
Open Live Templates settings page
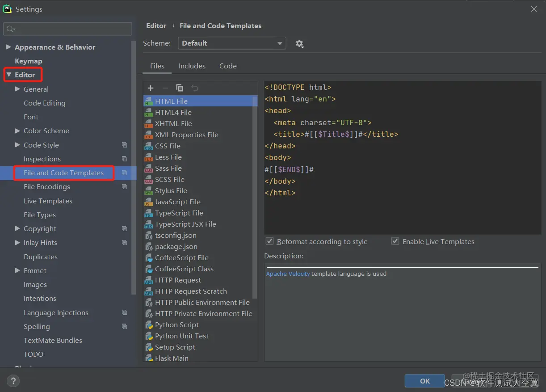[x=48, y=201]
